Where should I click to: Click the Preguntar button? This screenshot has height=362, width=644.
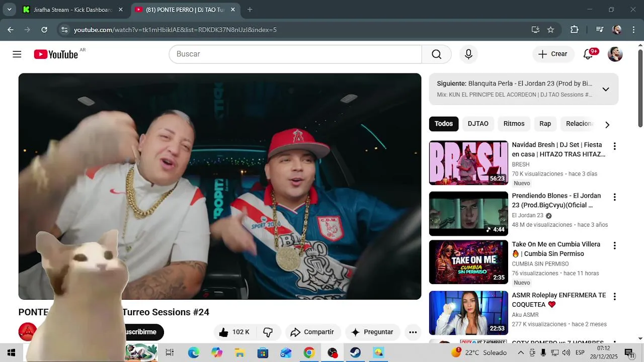[x=372, y=332]
